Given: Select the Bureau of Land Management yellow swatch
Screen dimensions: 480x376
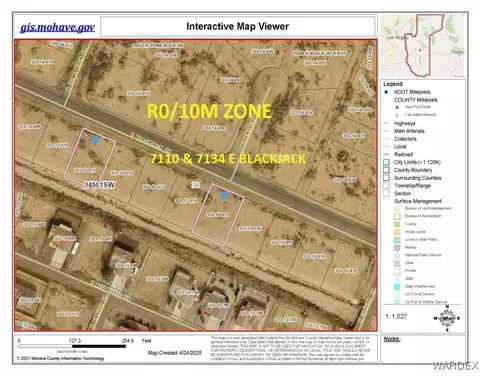Looking at the screenshot, I should [x=397, y=209].
